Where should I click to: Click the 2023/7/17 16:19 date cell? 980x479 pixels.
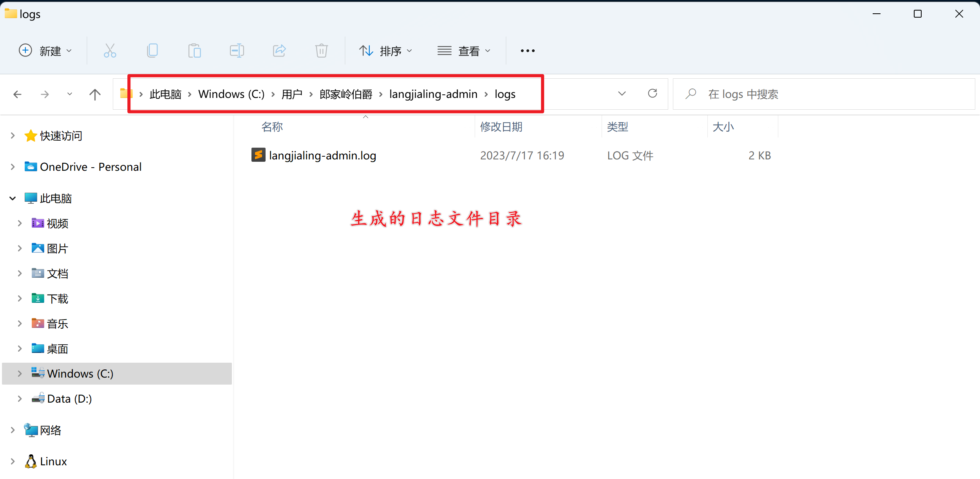click(x=522, y=155)
